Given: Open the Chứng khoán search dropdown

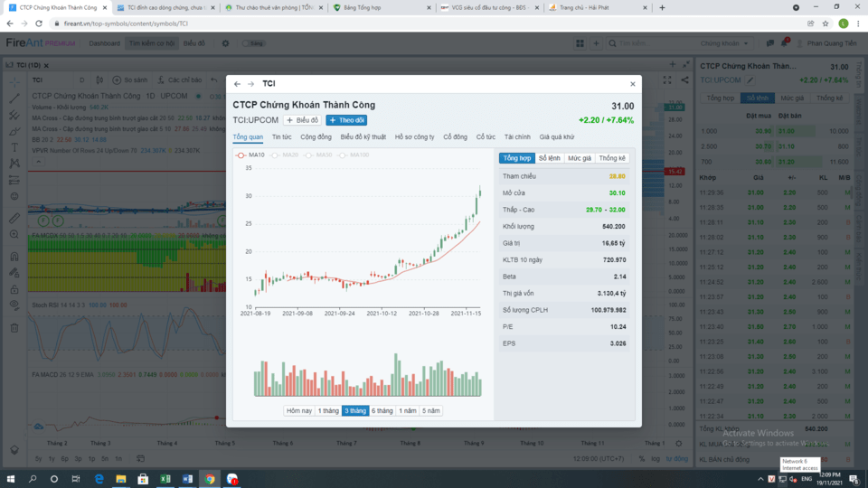Looking at the screenshot, I should 724,43.
